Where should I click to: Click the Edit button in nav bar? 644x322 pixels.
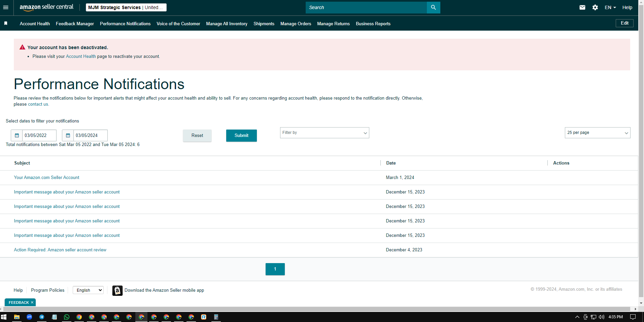[624, 23]
